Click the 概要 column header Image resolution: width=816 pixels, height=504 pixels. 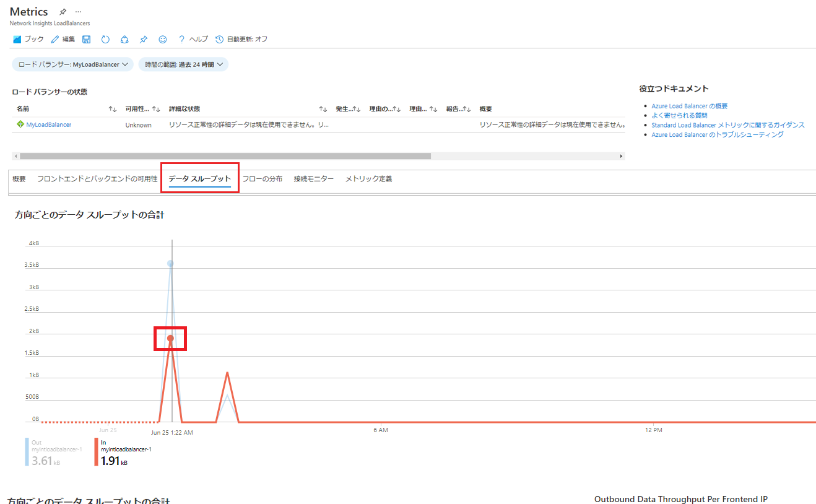click(x=486, y=109)
